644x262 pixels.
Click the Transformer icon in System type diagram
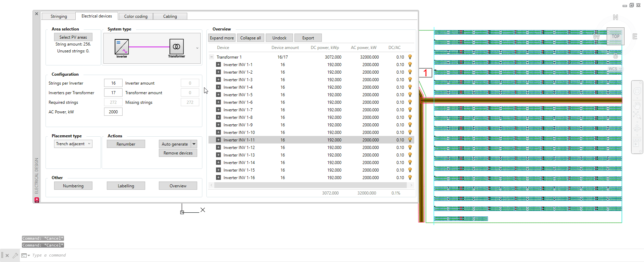point(177,46)
